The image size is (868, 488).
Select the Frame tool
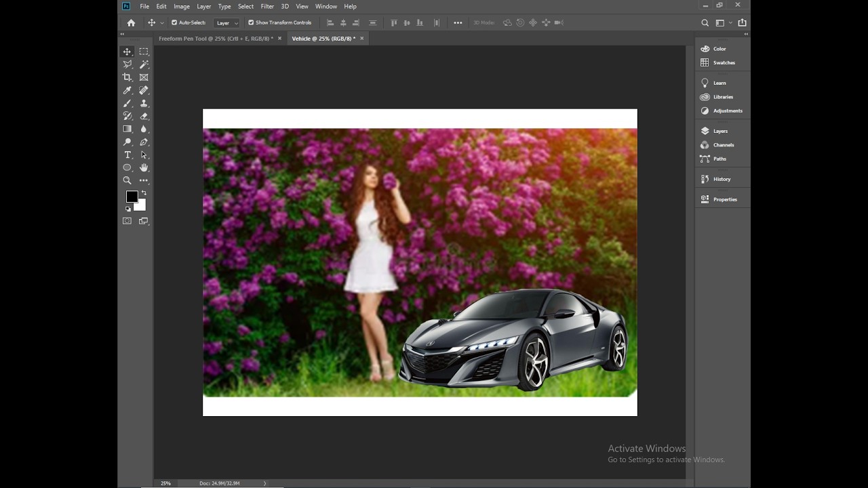(x=144, y=77)
